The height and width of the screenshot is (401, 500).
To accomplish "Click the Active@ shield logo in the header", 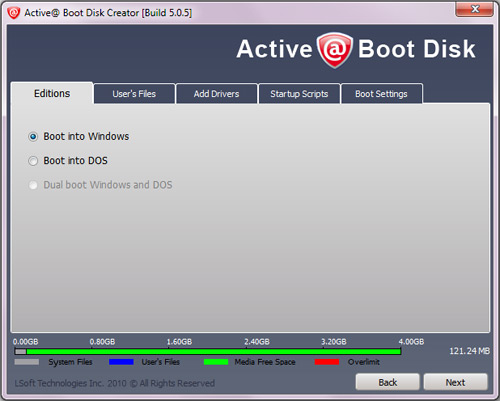I will pos(335,50).
